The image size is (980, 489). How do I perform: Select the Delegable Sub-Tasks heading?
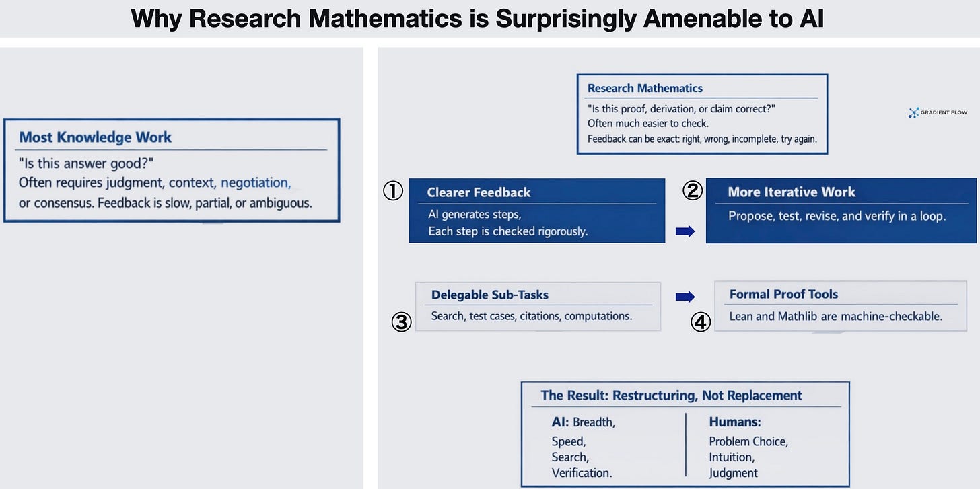[490, 295]
